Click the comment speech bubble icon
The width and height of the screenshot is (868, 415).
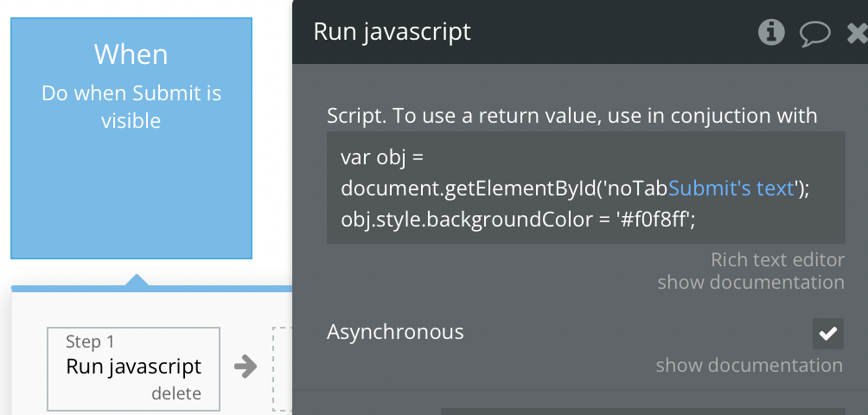(815, 33)
